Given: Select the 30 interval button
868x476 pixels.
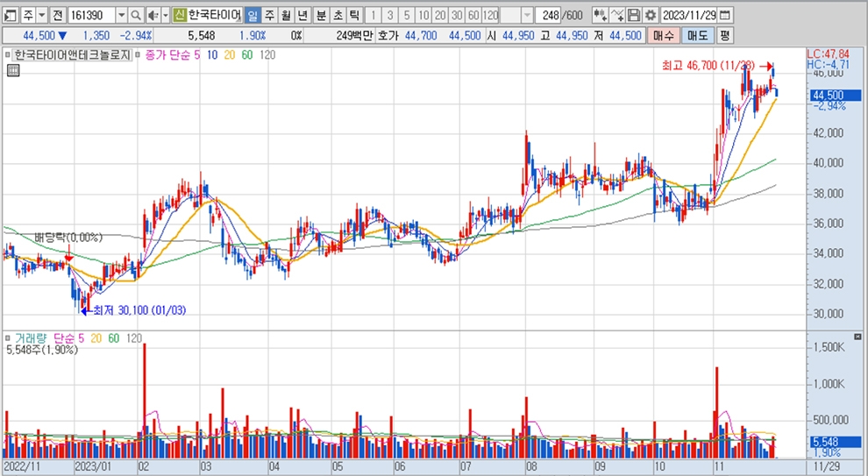Looking at the screenshot, I should [x=458, y=15].
